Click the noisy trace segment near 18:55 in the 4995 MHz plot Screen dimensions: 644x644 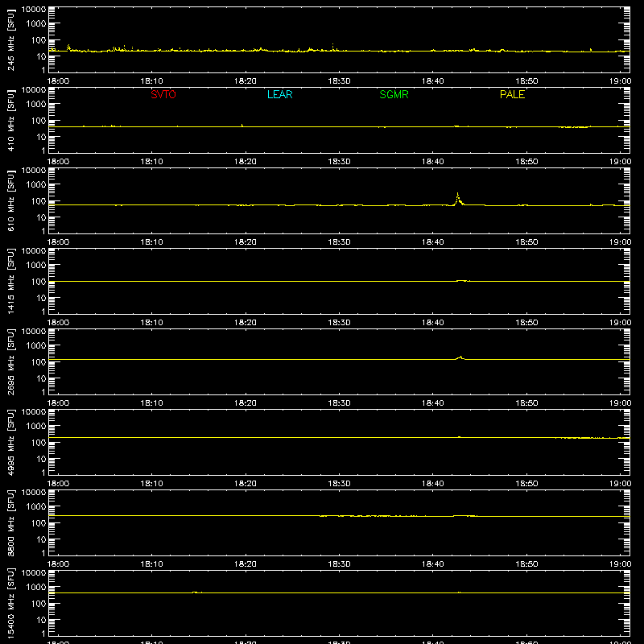point(592,438)
